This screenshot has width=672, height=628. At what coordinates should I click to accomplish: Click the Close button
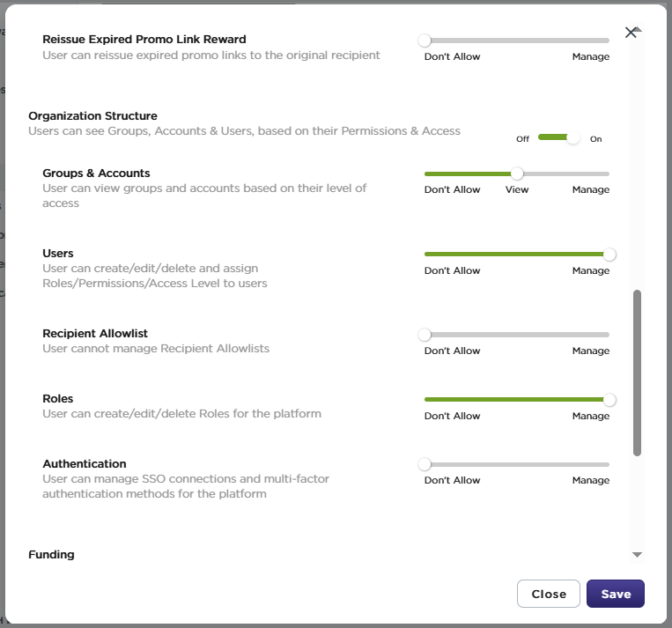(x=549, y=594)
